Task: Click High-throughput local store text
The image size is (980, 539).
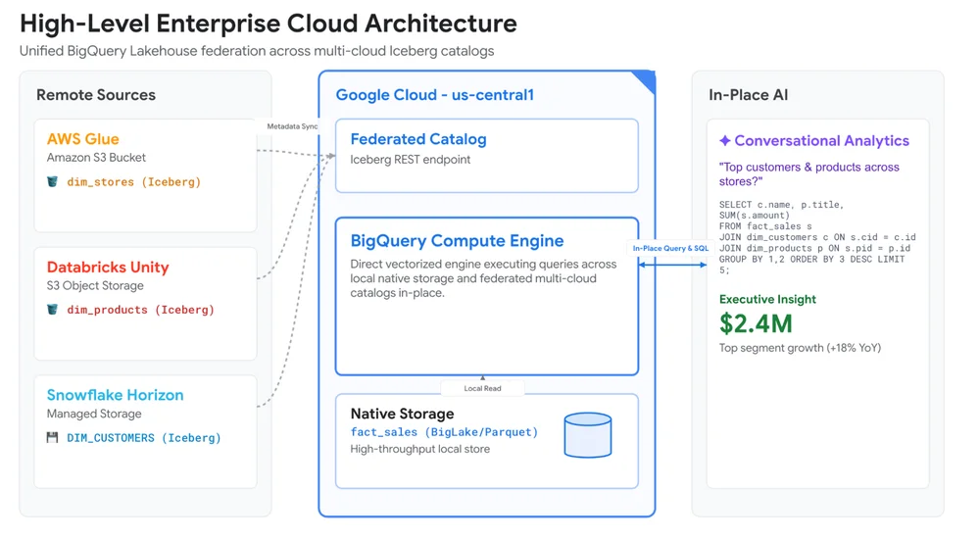Action: pyautogui.click(x=420, y=449)
